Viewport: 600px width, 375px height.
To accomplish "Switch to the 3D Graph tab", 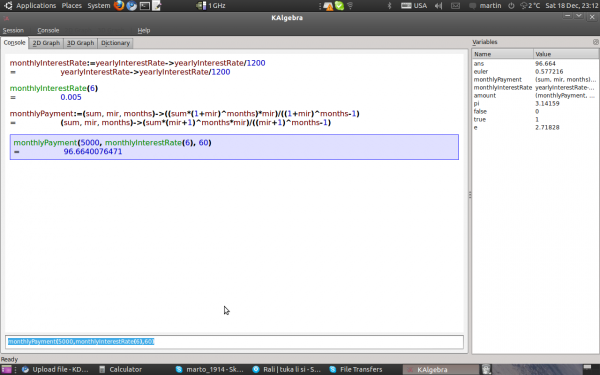I will [80, 43].
